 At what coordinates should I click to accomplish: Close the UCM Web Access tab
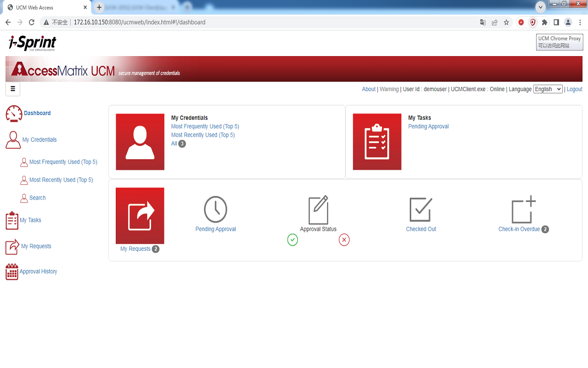[85, 7]
